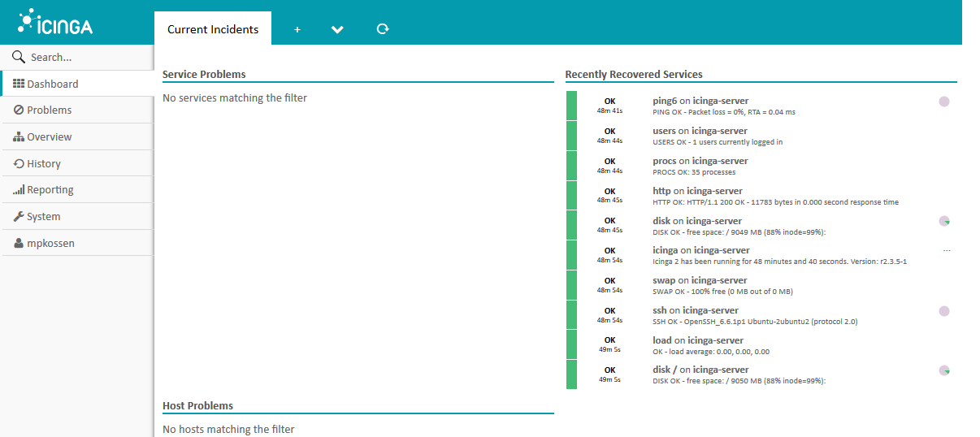
Task: Click in the Search field
Action: (x=81, y=58)
